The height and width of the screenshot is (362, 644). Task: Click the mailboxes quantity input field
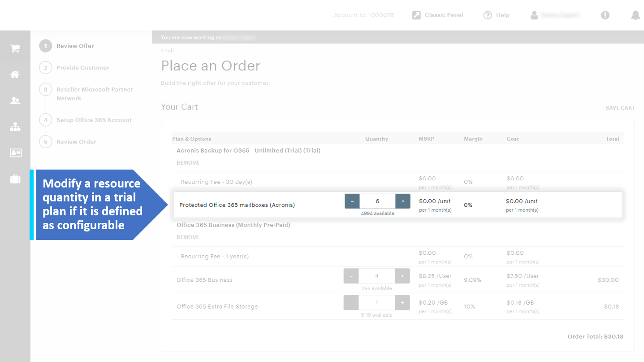[377, 201]
